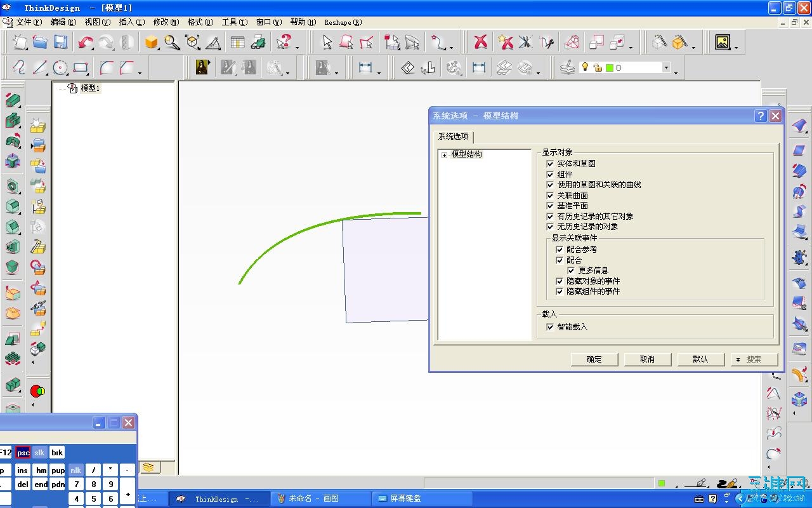Undo the last action with the red arrow
This screenshot has width=812, height=508.
(85, 42)
